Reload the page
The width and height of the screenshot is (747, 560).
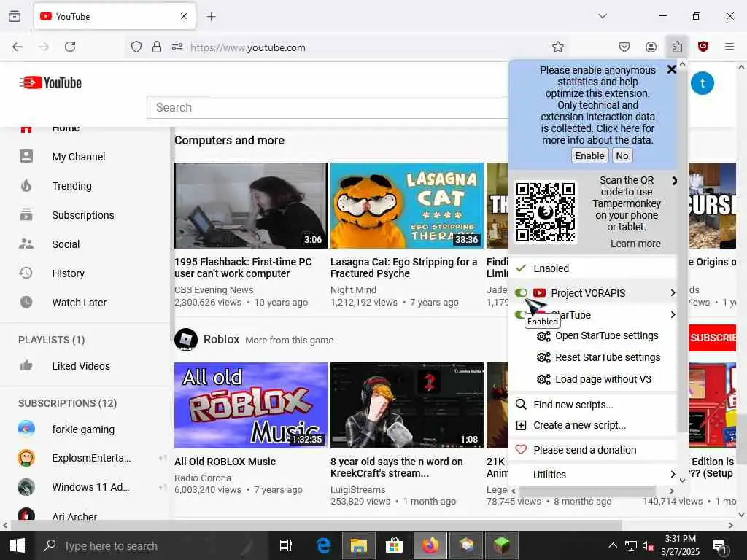coord(70,47)
